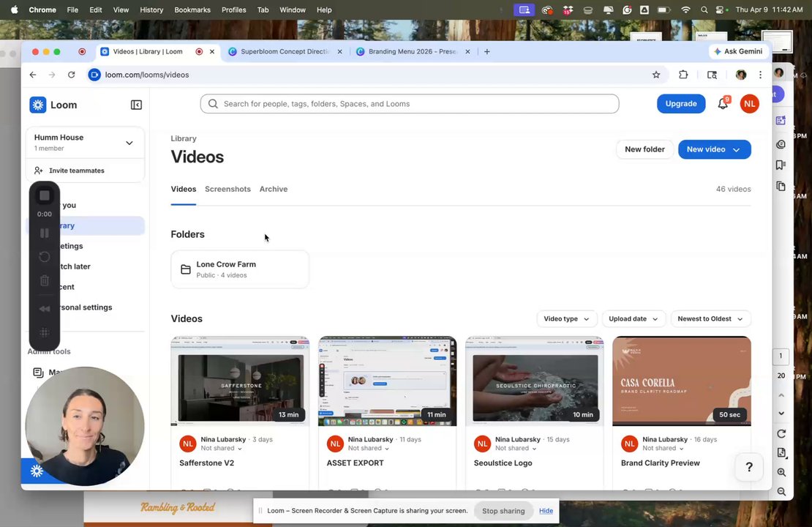The image size is (812, 527).
Task: Select the Videos tab in Library
Action: [x=184, y=189]
